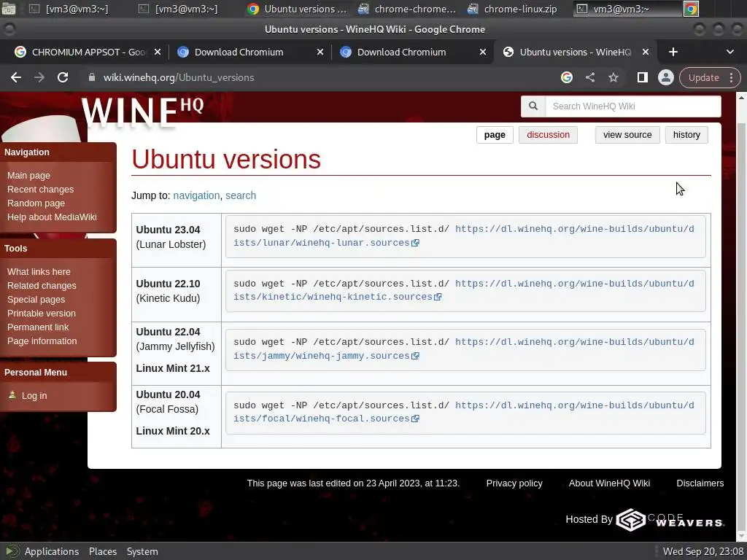Share this page via the share icon
The width and height of the screenshot is (747, 560).
[589, 77]
